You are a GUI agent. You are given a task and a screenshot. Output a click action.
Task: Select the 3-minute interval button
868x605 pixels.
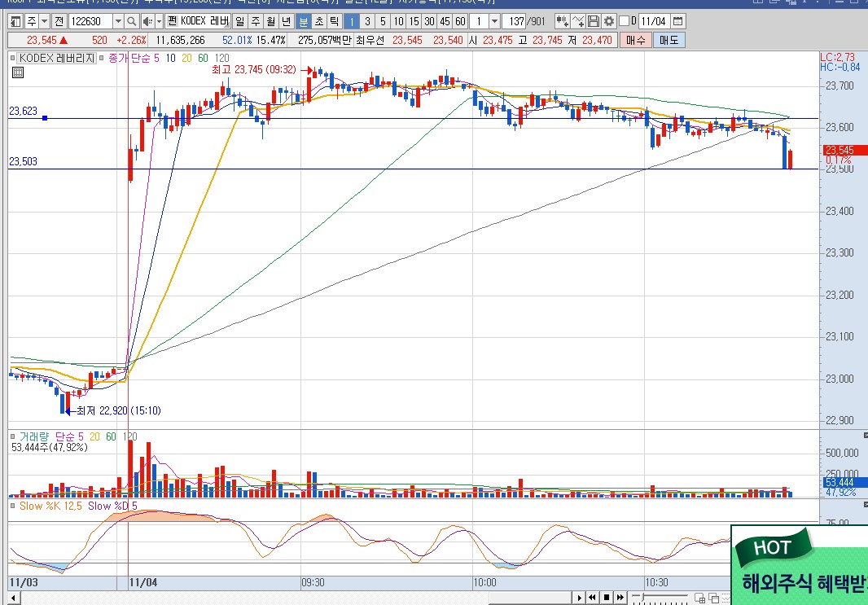coord(367,22)
